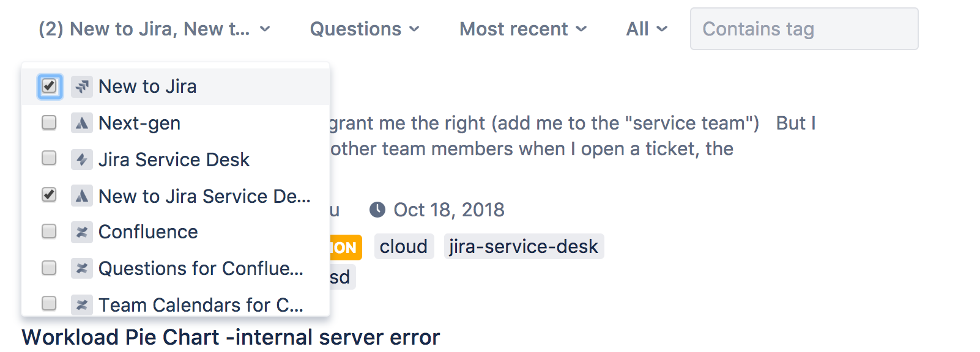Click the Next-gen product icon
The image size is (980, 352).
click(82, 123)
